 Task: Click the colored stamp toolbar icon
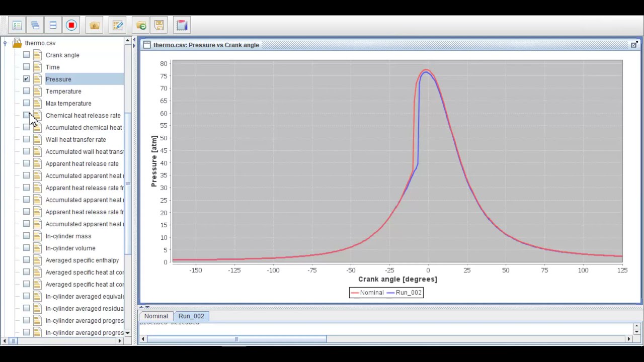(x=182, y=25)
